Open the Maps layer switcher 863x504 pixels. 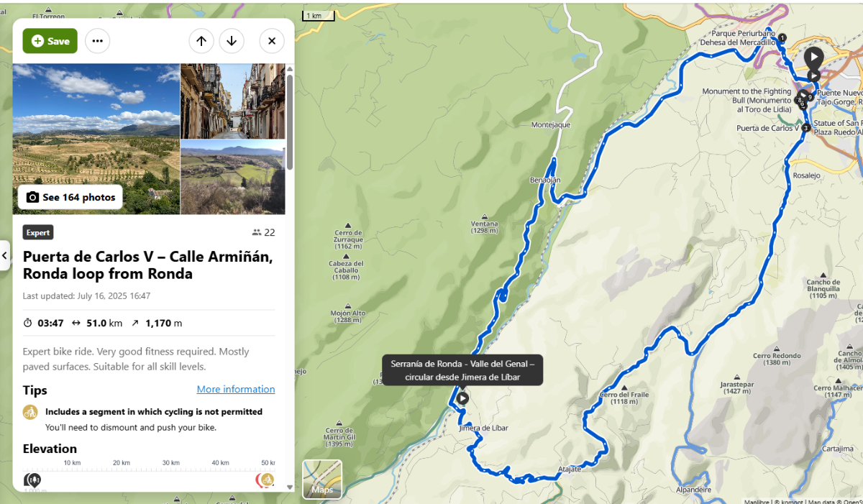(322, 479)
